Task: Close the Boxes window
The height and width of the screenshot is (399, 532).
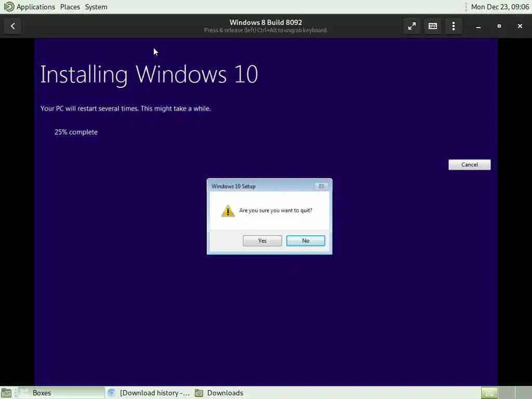Action: tap(520, 26)
